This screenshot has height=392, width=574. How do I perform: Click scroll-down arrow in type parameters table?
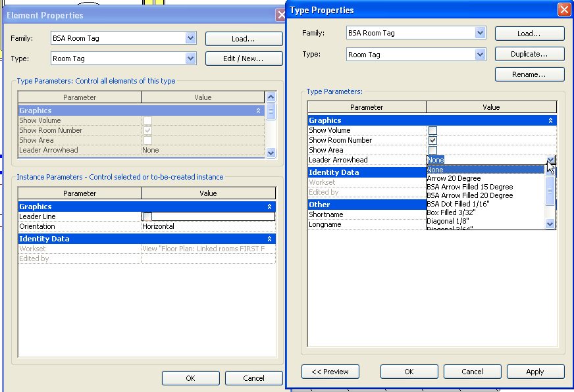[271, 153]
